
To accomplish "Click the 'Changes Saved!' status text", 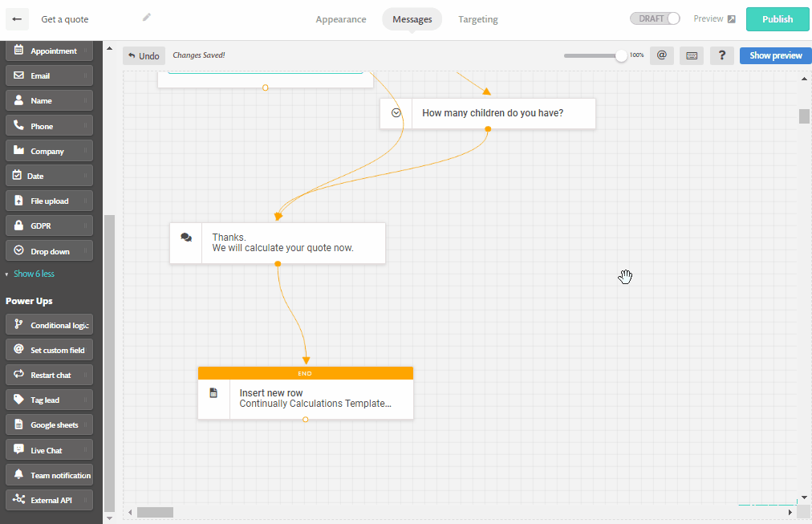I will click(199, 55).
